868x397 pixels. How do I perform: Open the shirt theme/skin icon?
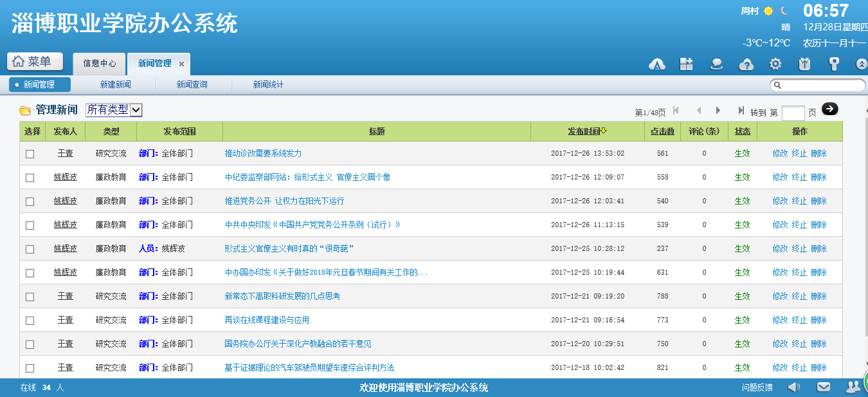[804, 64]
